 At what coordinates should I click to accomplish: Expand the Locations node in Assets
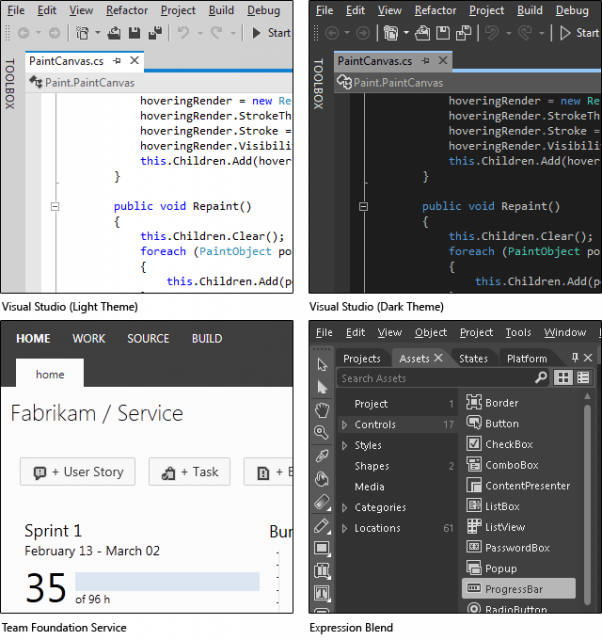344,528
